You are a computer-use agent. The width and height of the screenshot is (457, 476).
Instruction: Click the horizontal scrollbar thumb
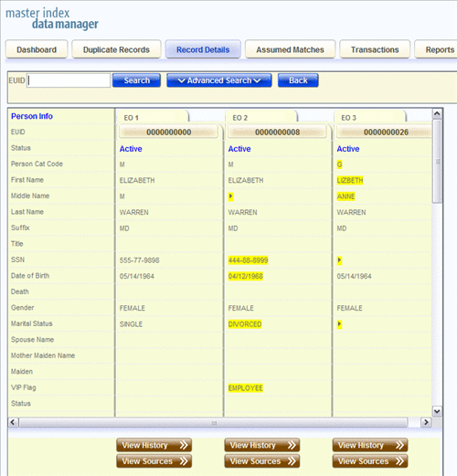click(x=214, y=423)
